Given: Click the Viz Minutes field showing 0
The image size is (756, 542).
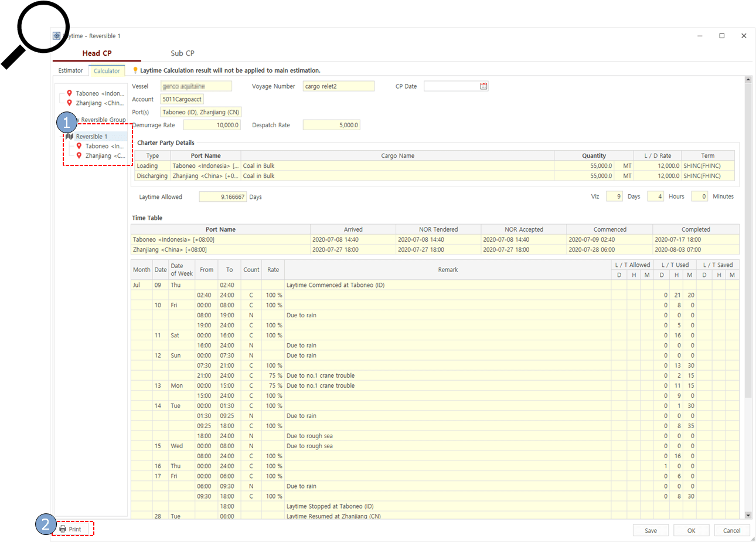Looking at the screenshot, I should [700, 197].
